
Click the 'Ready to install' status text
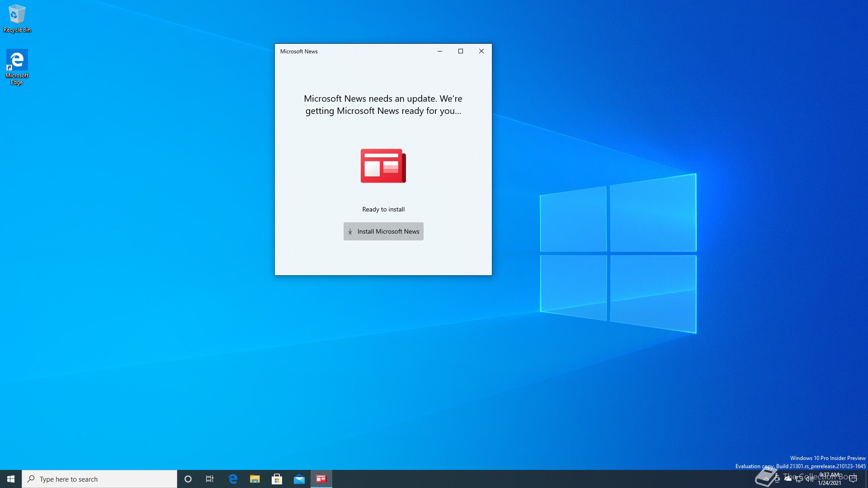[x=383, y=209]
